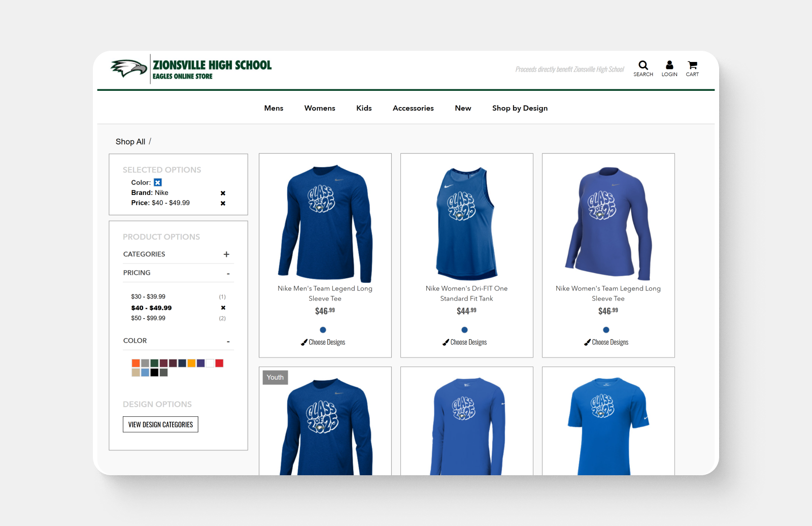This screenshot has width=812, height=526.
Task: Click the Product Options heading
Action: pyautogui.click(x=161, y=237)
